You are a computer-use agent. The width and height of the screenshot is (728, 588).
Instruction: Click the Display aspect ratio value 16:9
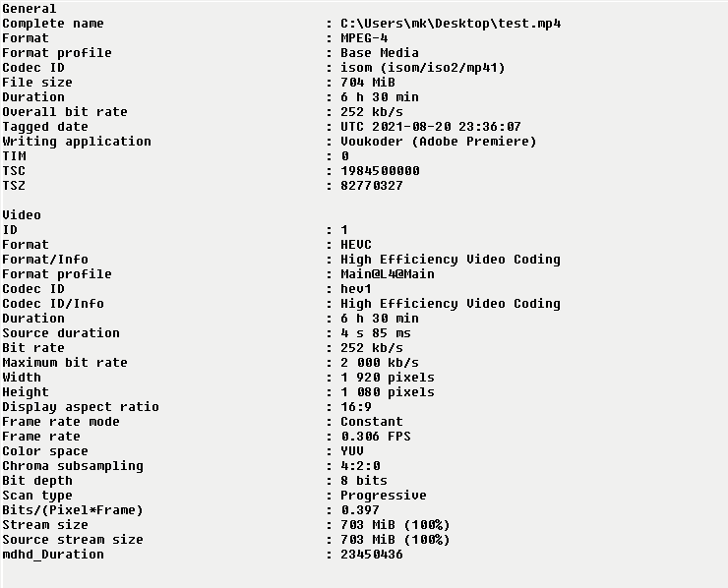coord(356,407)
